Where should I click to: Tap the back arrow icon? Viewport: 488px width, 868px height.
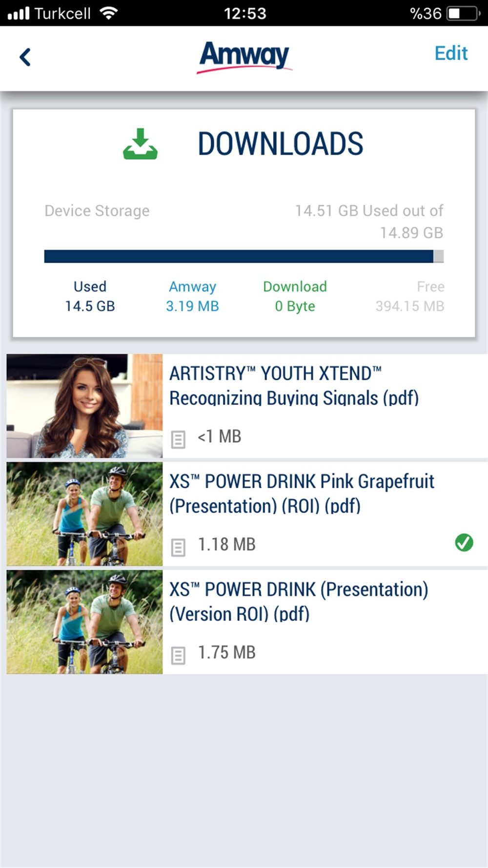(x=25, y=57)
